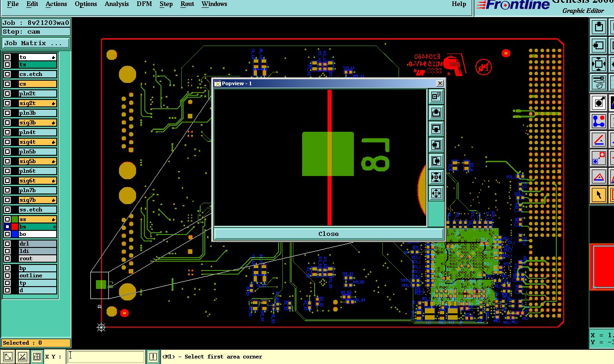The height and width of the screenshot is (364, 614).
Task: Click the red angle measure tool icon
Action: point(599,140)
